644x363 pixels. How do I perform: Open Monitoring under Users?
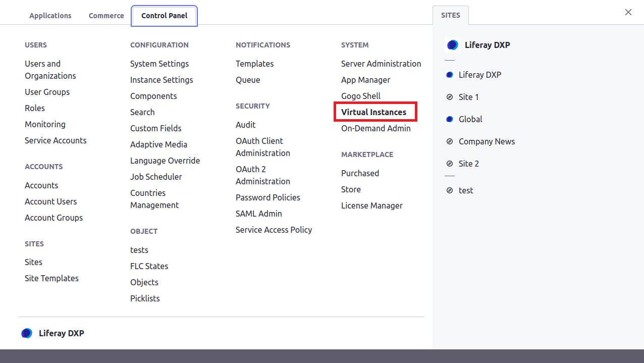coord(45,124)
